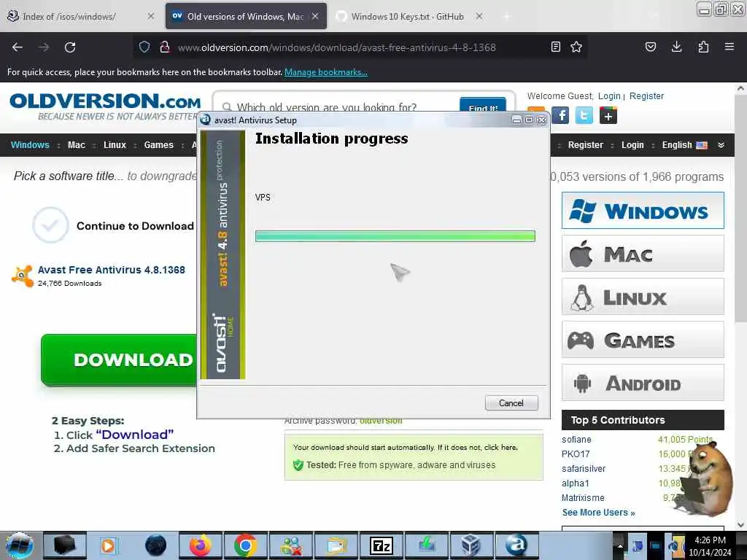Open Avast Free Antivirus 4.8.1368 link

click(x=111, y=270)
